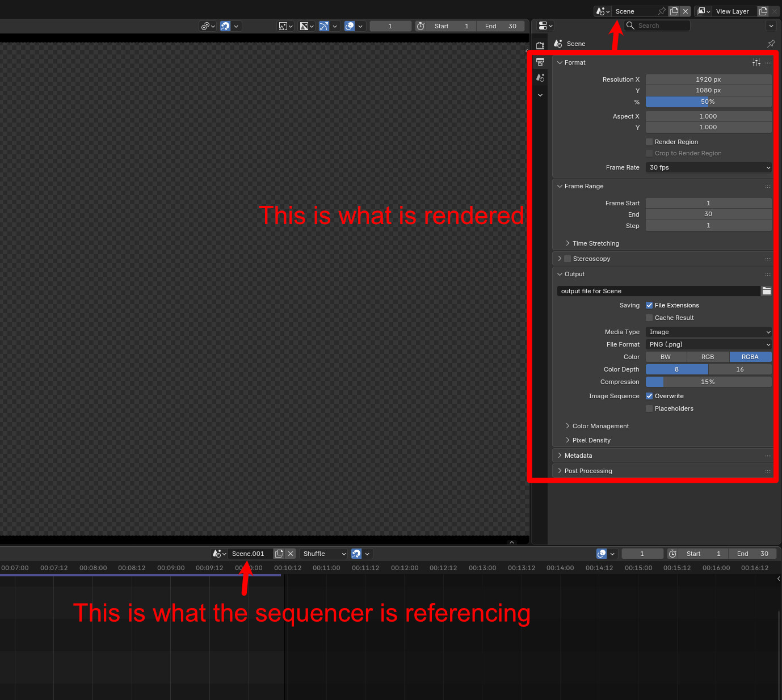
Task: Open the File Format dropdown
Action: [709, 344]
